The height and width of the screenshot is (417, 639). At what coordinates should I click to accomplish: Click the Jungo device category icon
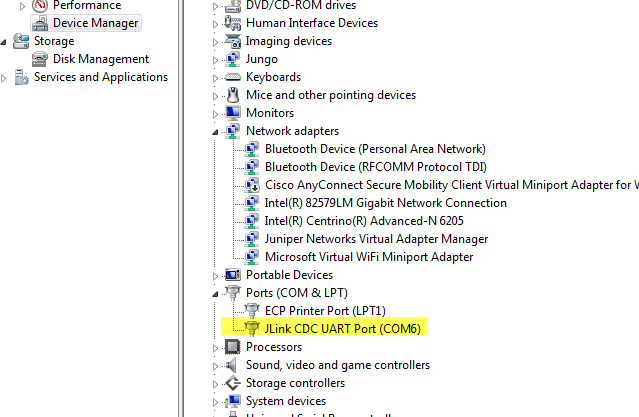click(x=233, y=59)
